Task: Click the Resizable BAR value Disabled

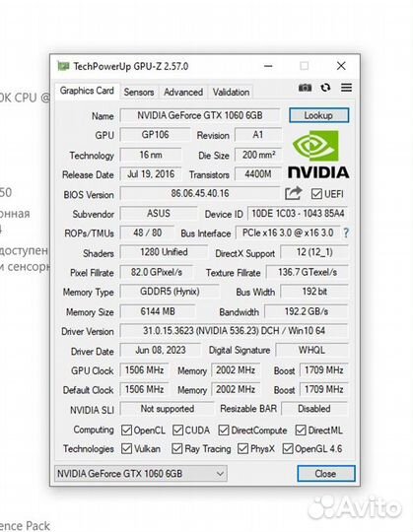Action: coord(314,409)
